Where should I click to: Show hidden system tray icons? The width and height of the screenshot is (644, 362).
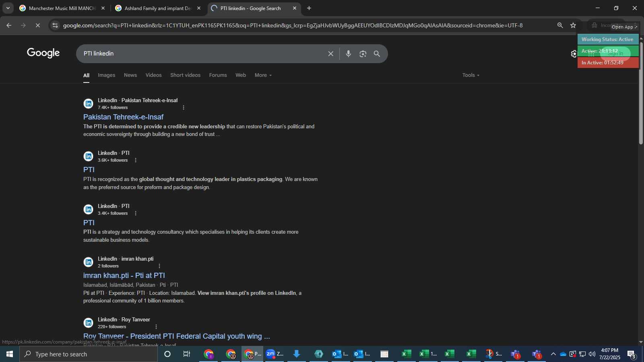click(553, 354)
